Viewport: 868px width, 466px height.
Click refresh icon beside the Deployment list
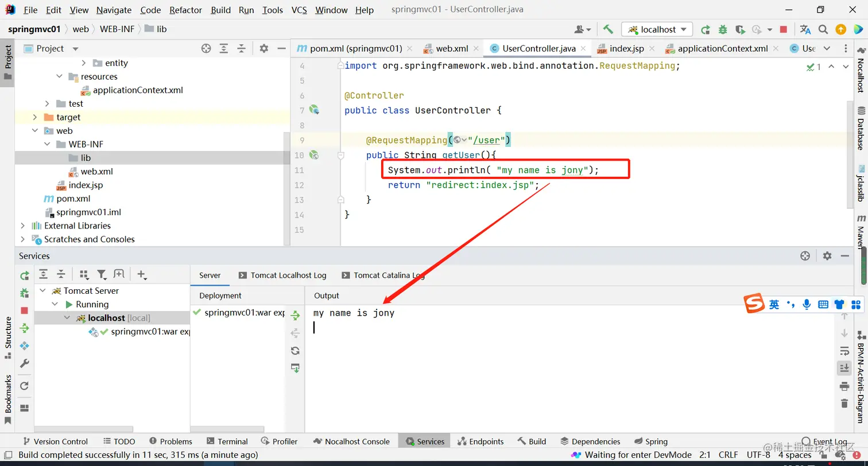pos(295,351)
